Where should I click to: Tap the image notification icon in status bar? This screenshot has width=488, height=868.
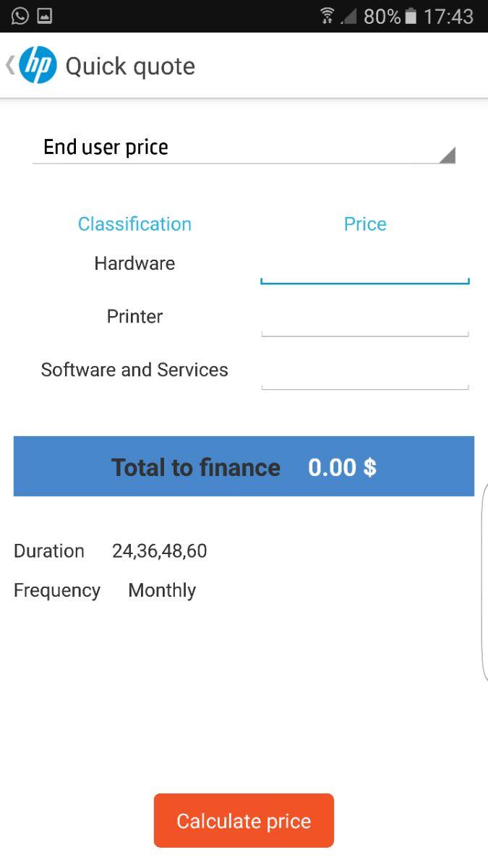pyautogui.click(x=45, y=16)
